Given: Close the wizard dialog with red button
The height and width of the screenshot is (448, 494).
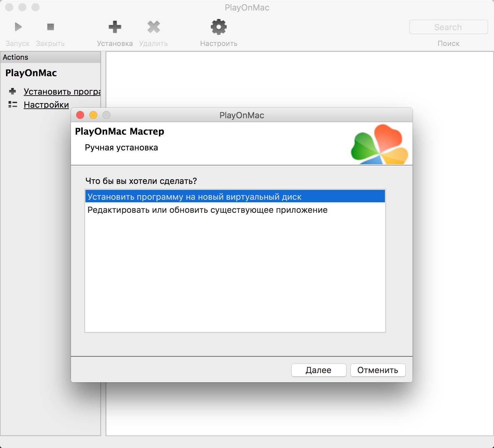Looking at the screenshot, I should 80,115.
